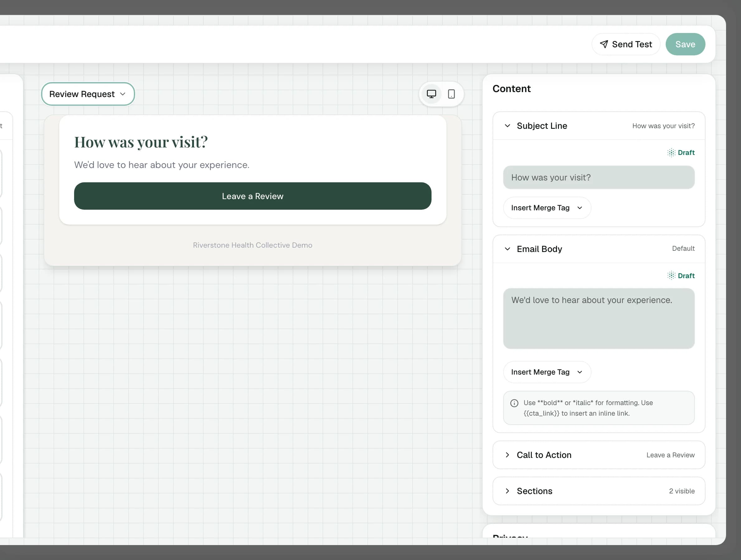
Task: Click 'How was your visit?' preview heading
Action: pos(141,142)
